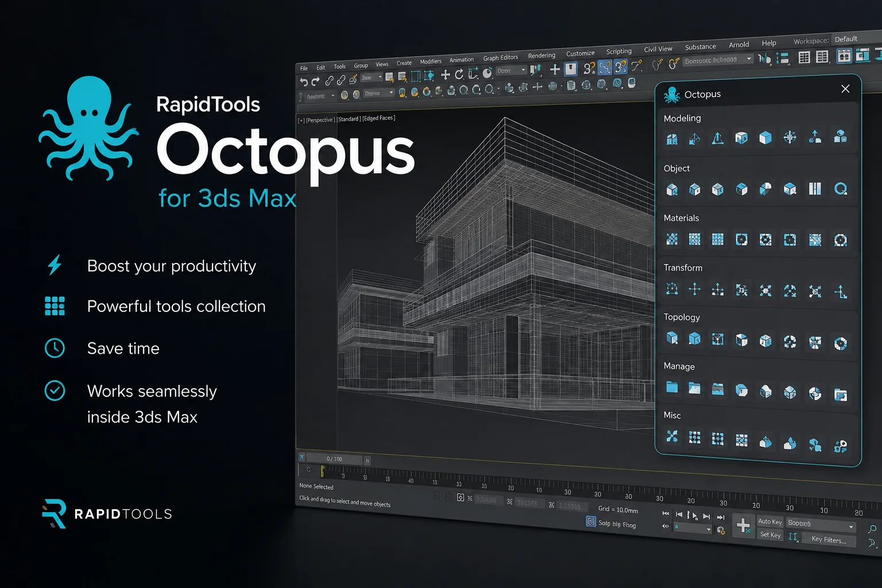This screenshot has height=588, width=882.
Task: Open the frame dropdown below playback controls
Action: coord(693,527)
